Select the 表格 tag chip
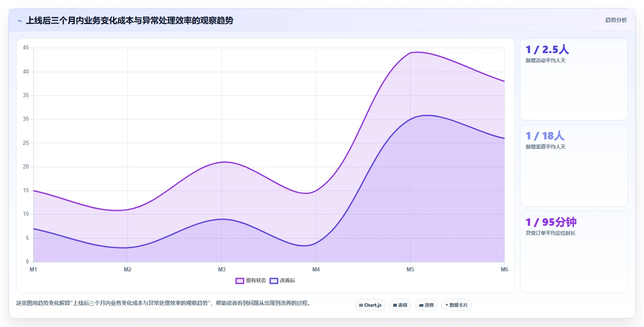Screen dimensions: 644x327 click(x=400, y=305)
